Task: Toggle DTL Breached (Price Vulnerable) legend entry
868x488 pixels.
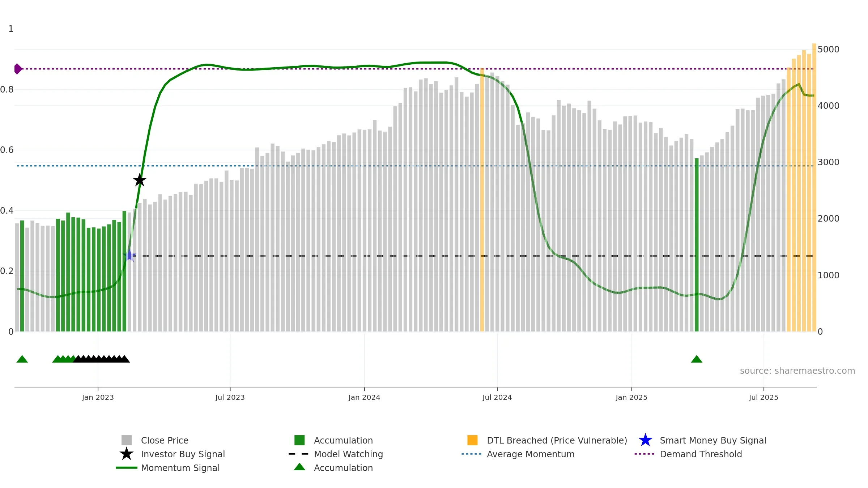Action: pos(547,440)
